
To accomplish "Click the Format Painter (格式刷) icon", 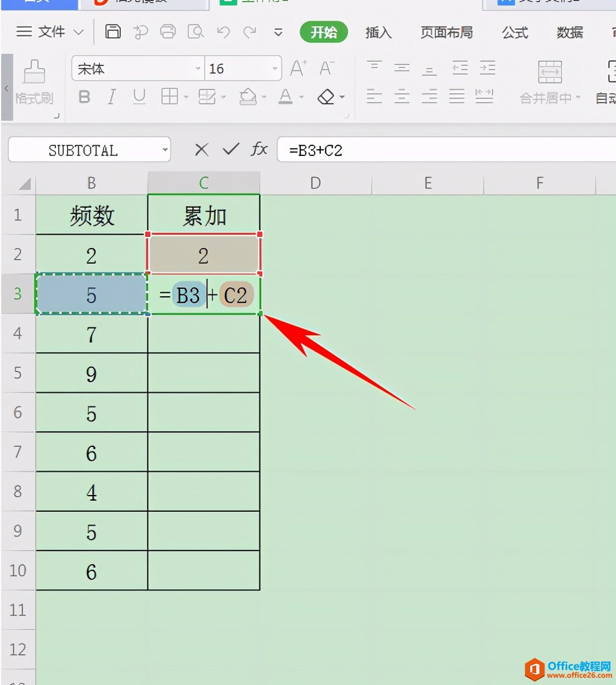I will [x=34, y=82].
